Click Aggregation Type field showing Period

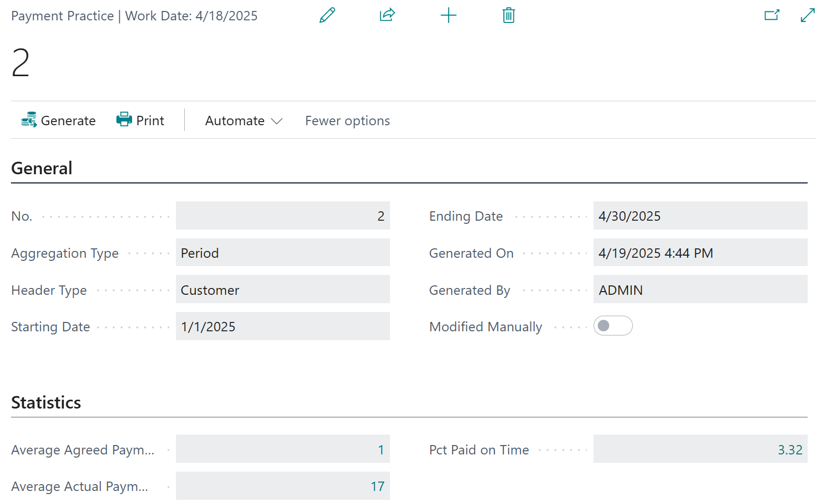[x=283, y=253]
